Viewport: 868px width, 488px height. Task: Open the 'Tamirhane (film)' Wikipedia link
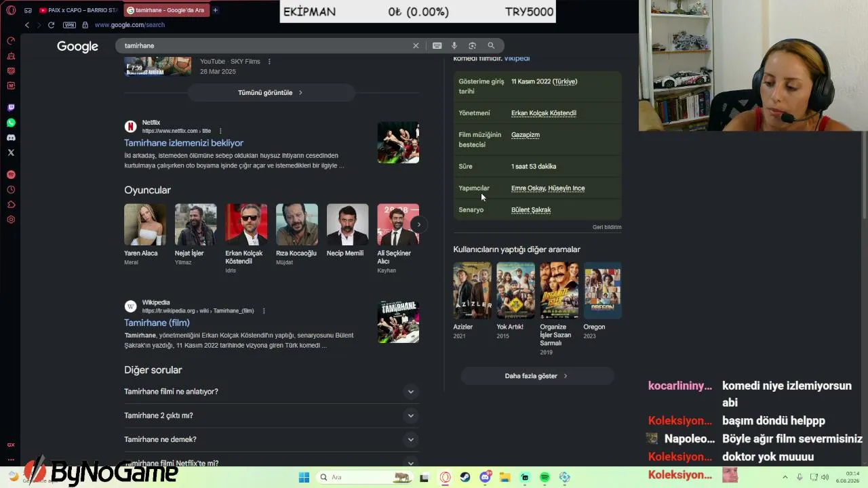[157, 323]
